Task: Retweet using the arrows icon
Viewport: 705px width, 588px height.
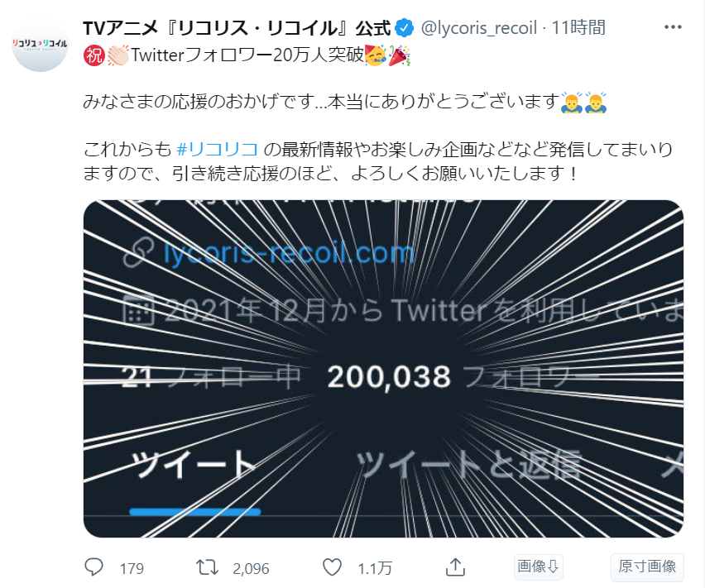Action: [x=207, y=568]
